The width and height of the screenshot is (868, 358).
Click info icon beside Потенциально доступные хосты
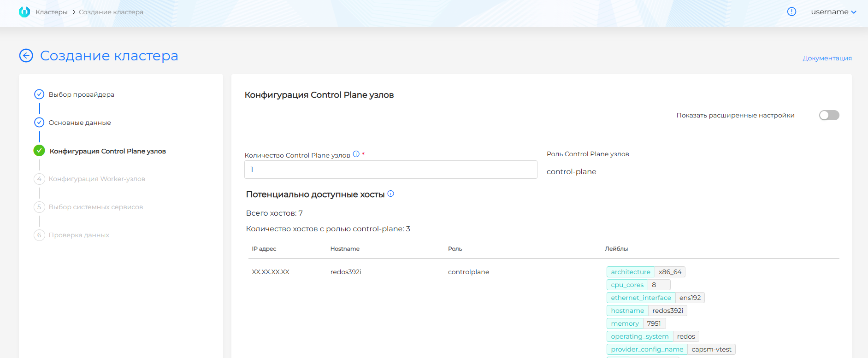click(x=391, y=194)
